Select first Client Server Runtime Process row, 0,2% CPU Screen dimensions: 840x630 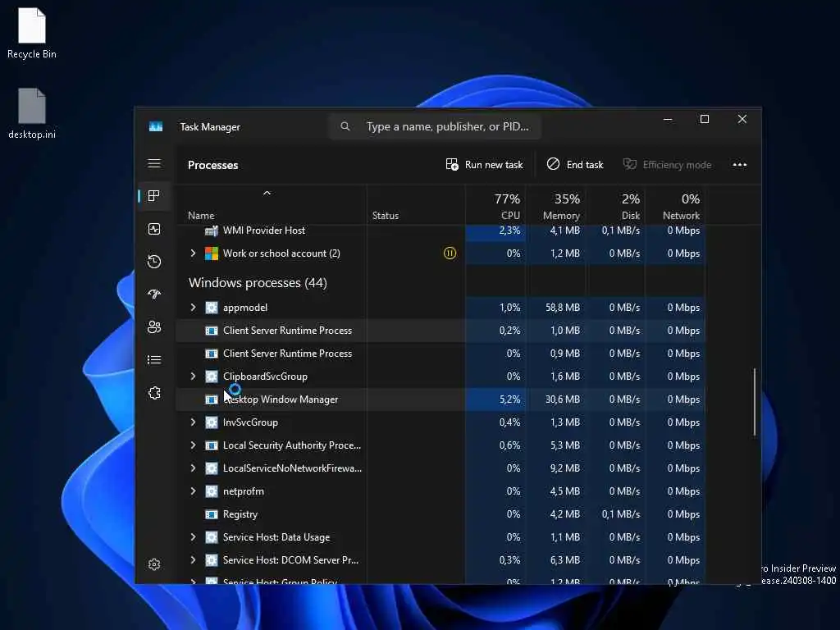pyautogui.click(x=441, y=331)
